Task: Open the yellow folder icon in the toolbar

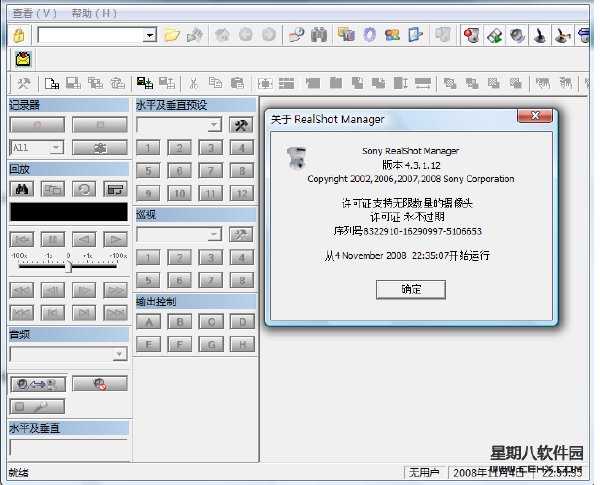Action: pyautogui.click(x=171, y=35)
